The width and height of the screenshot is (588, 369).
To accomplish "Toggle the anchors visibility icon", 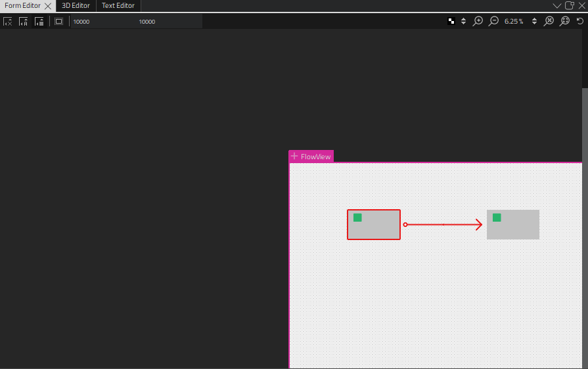I will coord(24,22).
